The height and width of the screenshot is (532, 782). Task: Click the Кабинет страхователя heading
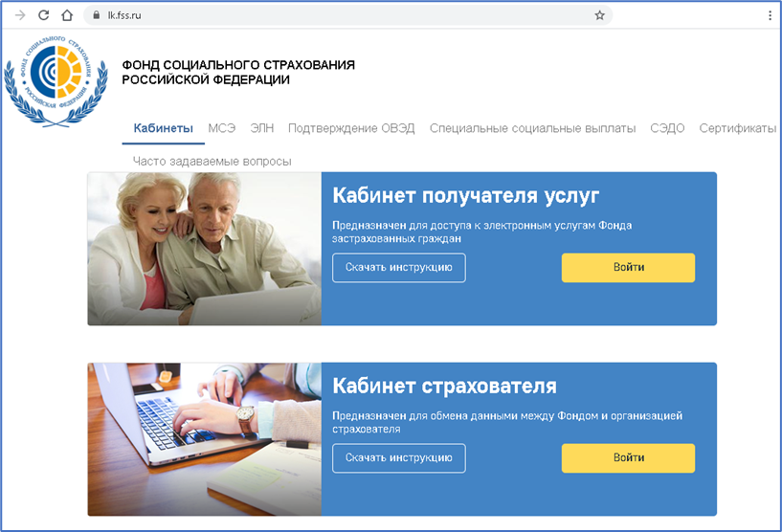444,387
